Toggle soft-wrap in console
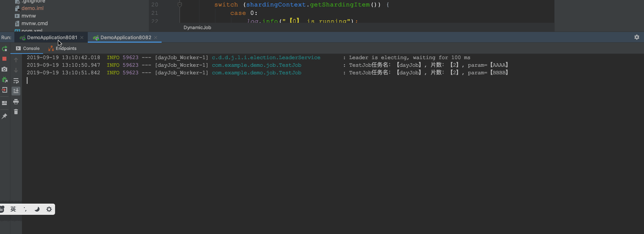Viewport: 644px width, 234px height. (x=16, y=81)
